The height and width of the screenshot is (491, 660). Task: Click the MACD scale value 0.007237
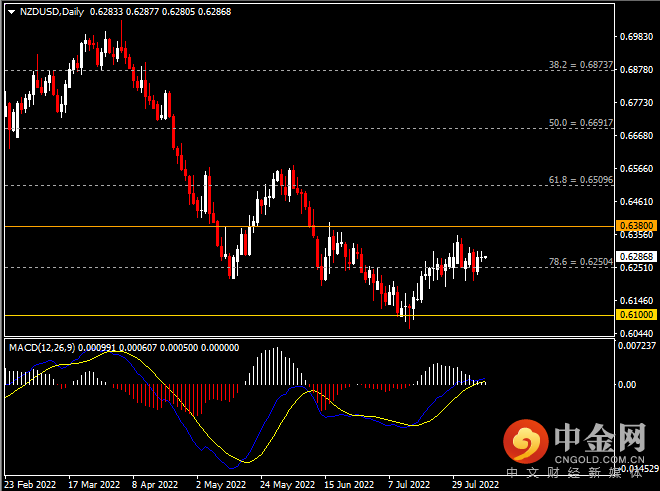click(x=637, y=346)
